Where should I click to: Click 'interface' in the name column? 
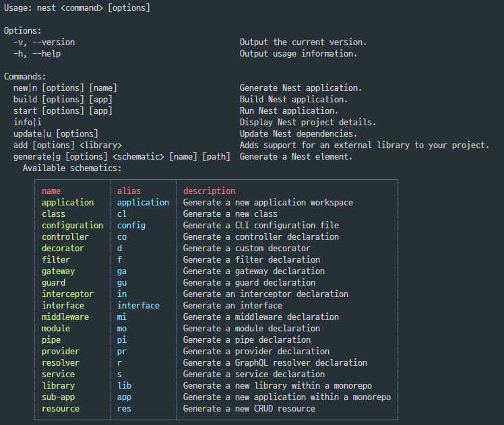(x=63, y=306)
